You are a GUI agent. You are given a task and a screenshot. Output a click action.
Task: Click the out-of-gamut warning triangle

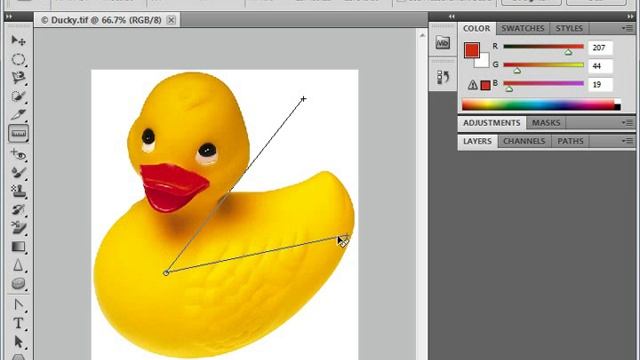[x=472, y=85]
